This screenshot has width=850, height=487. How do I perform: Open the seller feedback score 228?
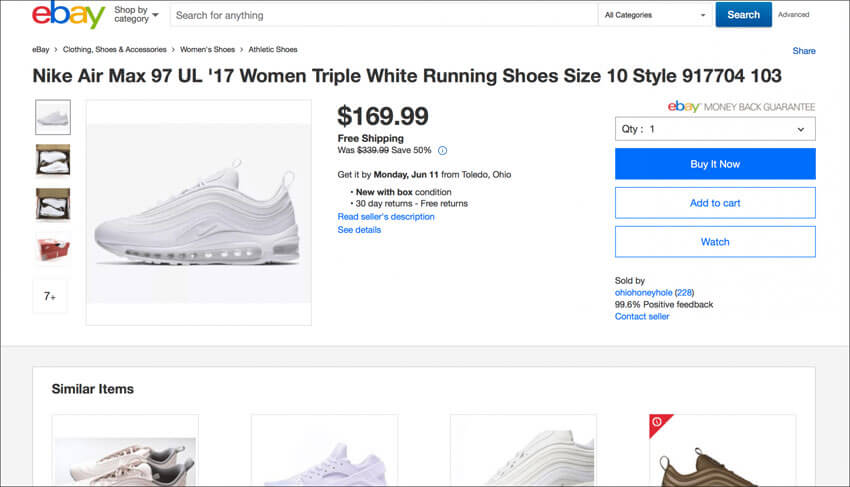684,292
